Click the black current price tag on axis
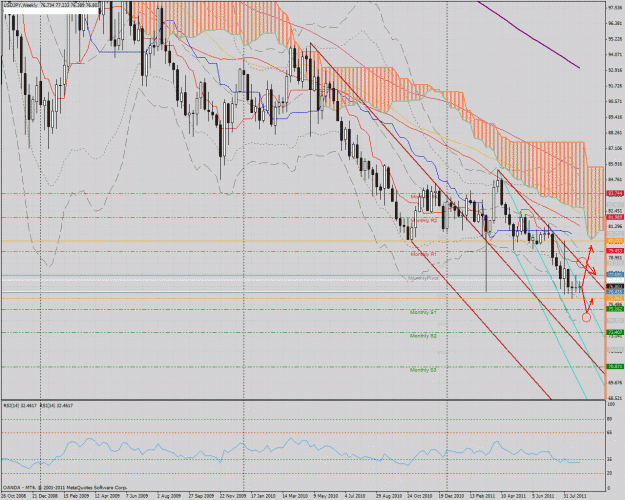This screenshot has width=625, height=500. pyautogui.click(x=615, y=287)
